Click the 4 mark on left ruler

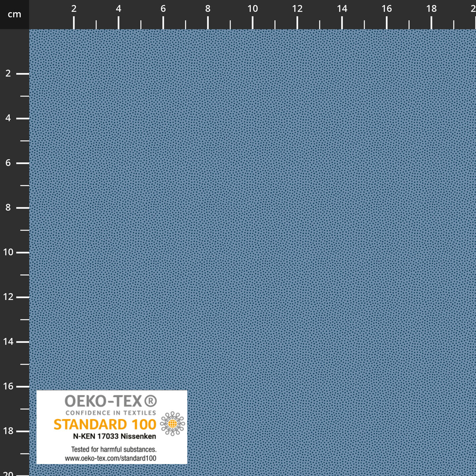(x=8, y=118)
